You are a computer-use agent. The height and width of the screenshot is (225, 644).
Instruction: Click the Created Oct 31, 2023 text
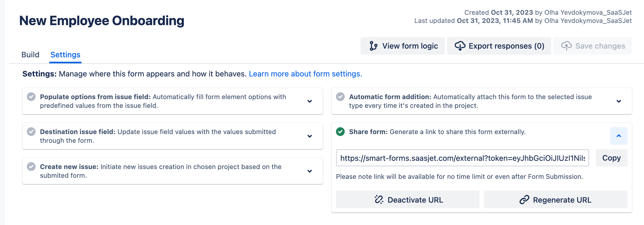[548, 13]
